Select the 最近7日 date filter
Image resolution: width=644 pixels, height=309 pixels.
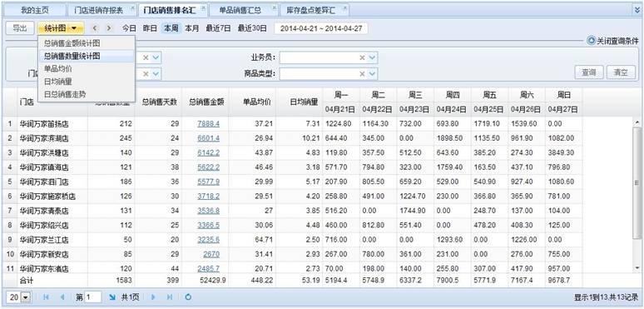click(x=218, y=28)
